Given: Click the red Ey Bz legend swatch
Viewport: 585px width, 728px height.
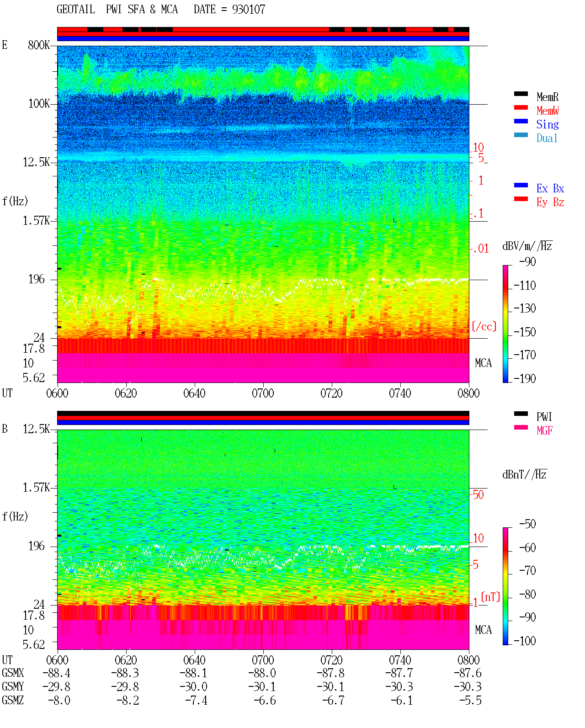Looking at the screenshot, I should tap(521, 199).
